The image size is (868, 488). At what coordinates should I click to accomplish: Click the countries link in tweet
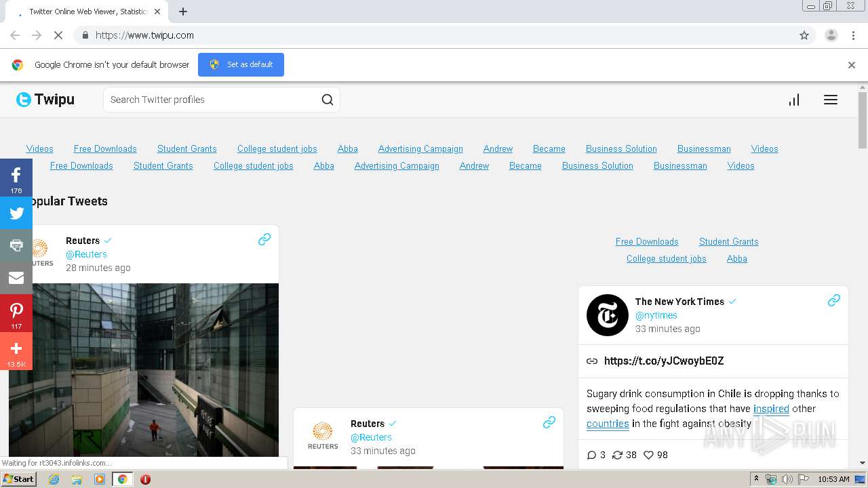tap(608, 424)
